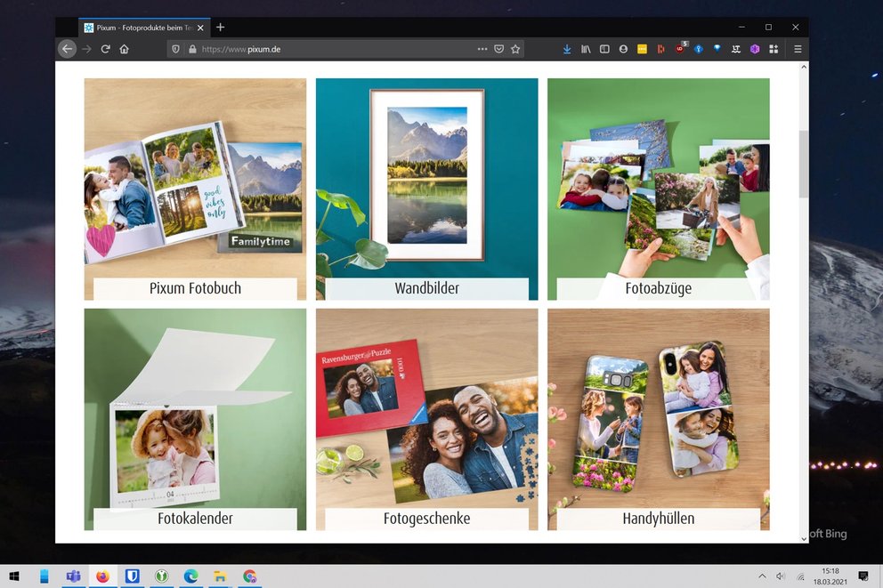Click the orange-red bars extension icon
Viewport: 883px width, 588px height.
660,49
